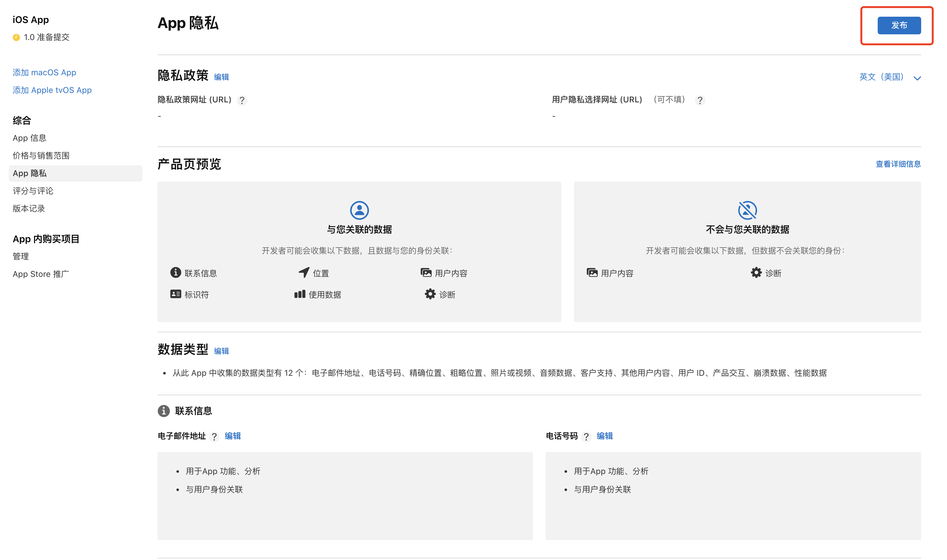
Task: Click the gear icon beside 诊断 in unlinked data
Action: click(x=756, y=272)
